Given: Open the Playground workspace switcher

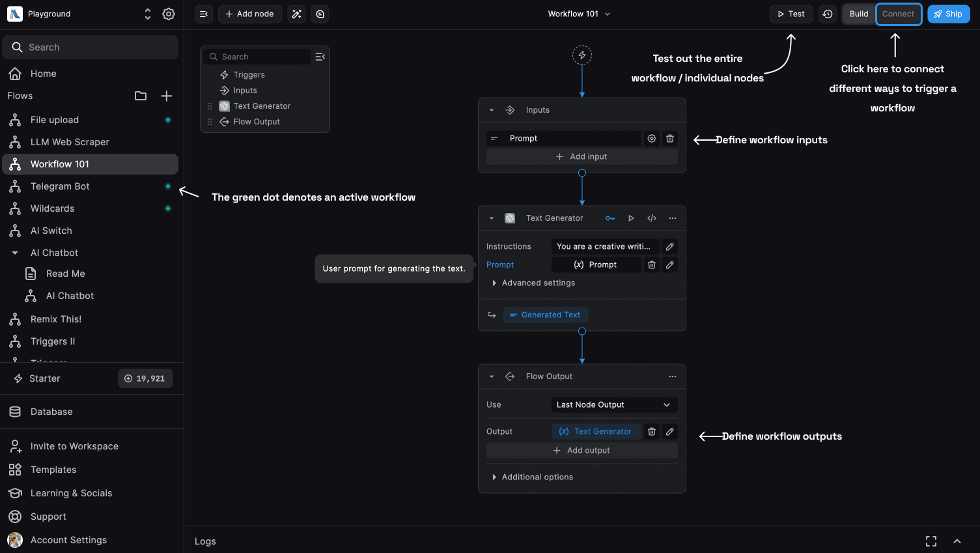Looking at the screenshot, I should 148,14.
